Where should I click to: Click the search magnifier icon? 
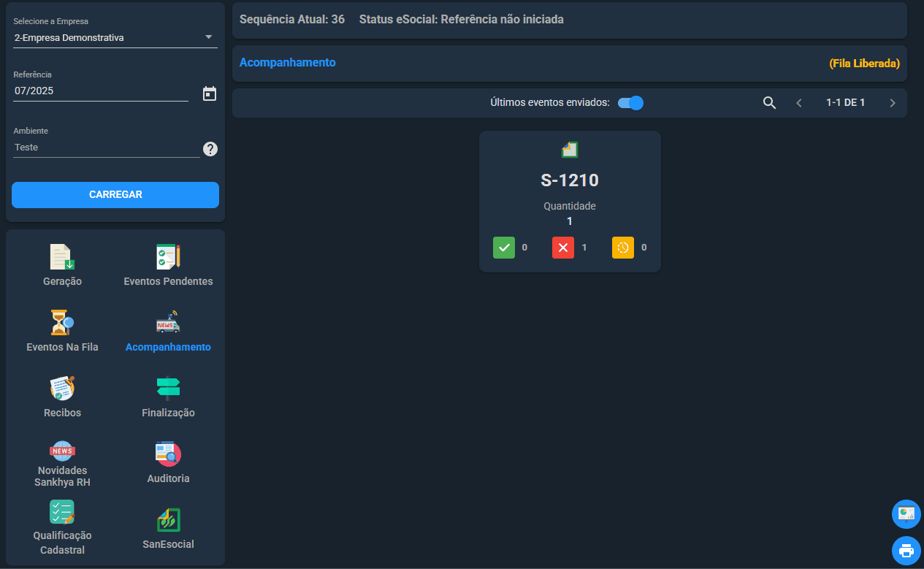[769, 103]
